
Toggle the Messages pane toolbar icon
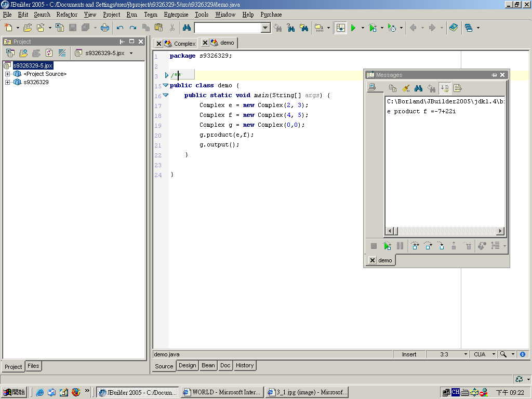[340, 28]
